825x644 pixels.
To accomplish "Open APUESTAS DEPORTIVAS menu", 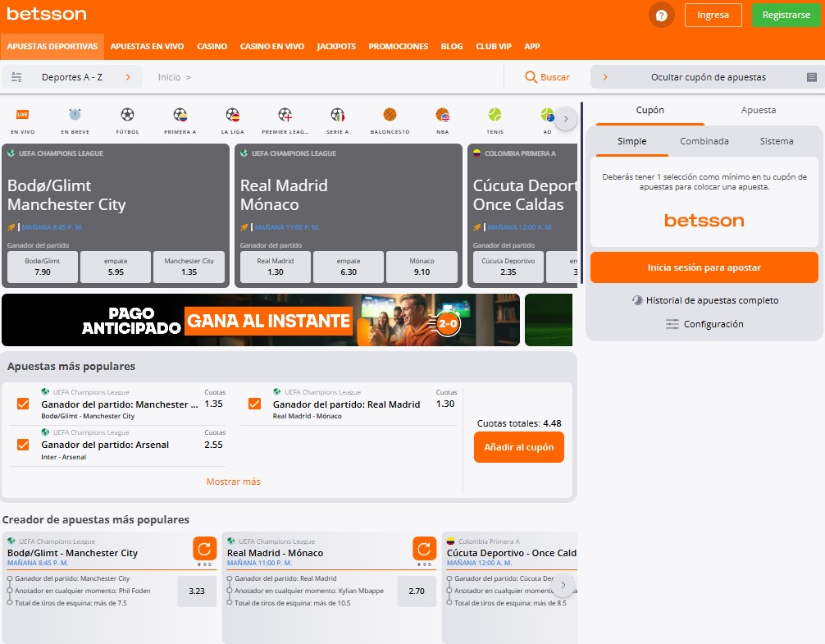I will pos(52,46).
